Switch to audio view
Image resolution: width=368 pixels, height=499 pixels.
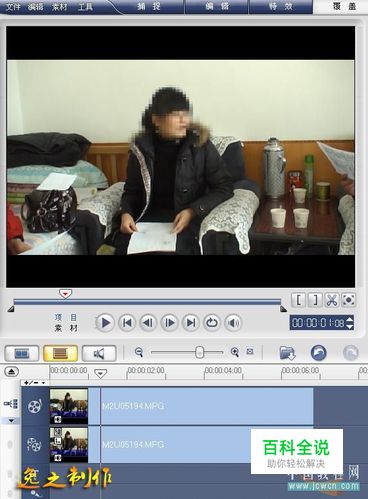coord(99,353)
